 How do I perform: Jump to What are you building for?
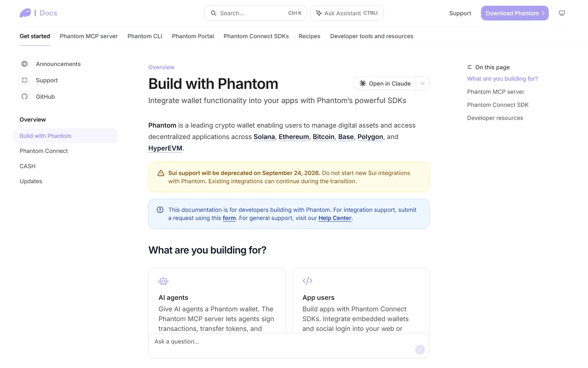point(502,79)
